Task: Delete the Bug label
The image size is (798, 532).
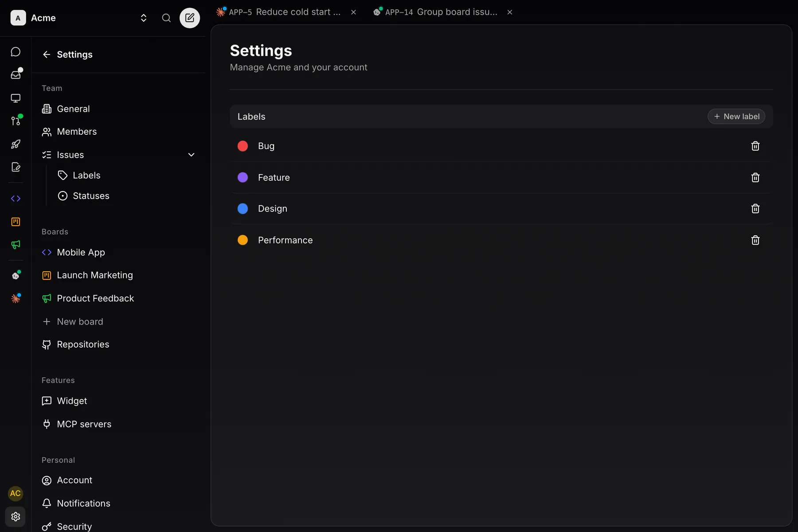Action: pos(755,146)
